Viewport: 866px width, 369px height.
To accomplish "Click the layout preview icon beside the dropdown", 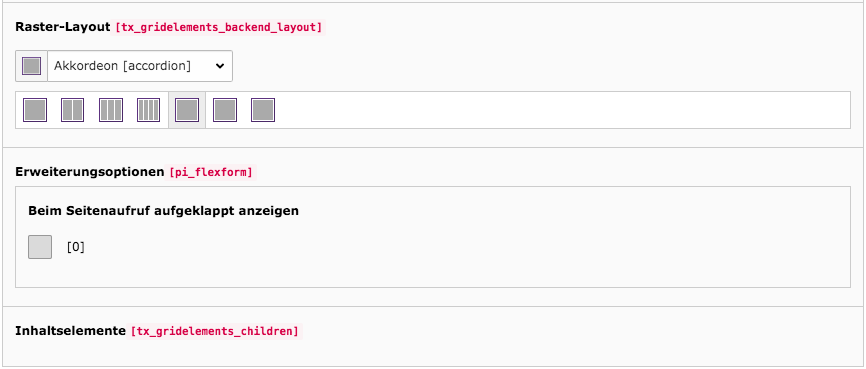I will click(x=31, y=66).
